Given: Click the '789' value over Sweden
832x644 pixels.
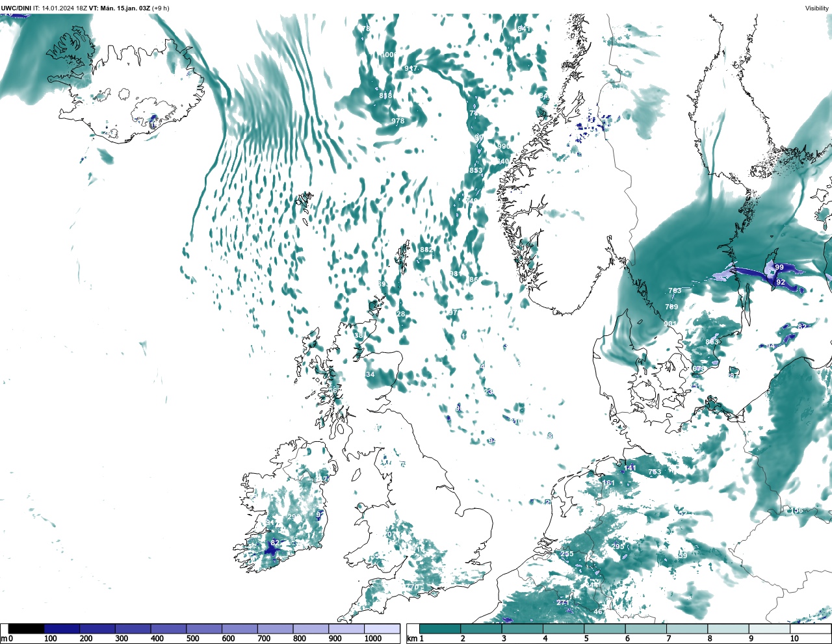Looking at the screenshot, I should (x=671, y=307).
